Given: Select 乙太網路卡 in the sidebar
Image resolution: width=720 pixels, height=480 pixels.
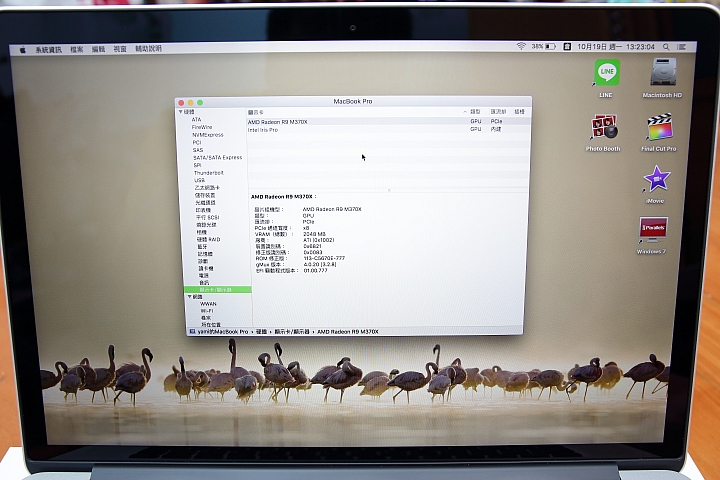Looking at the screenshot, I should click(207, 188).
